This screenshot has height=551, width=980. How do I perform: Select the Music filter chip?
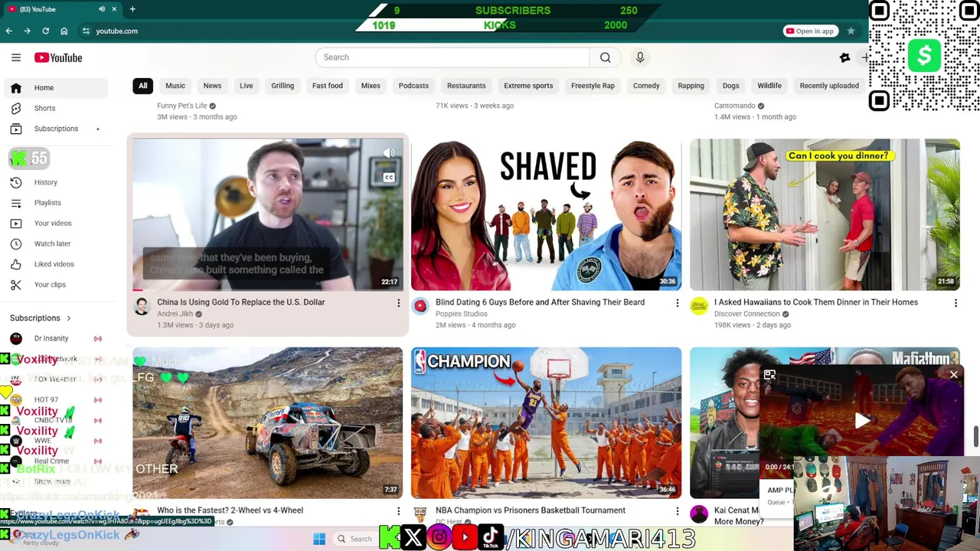175,86
